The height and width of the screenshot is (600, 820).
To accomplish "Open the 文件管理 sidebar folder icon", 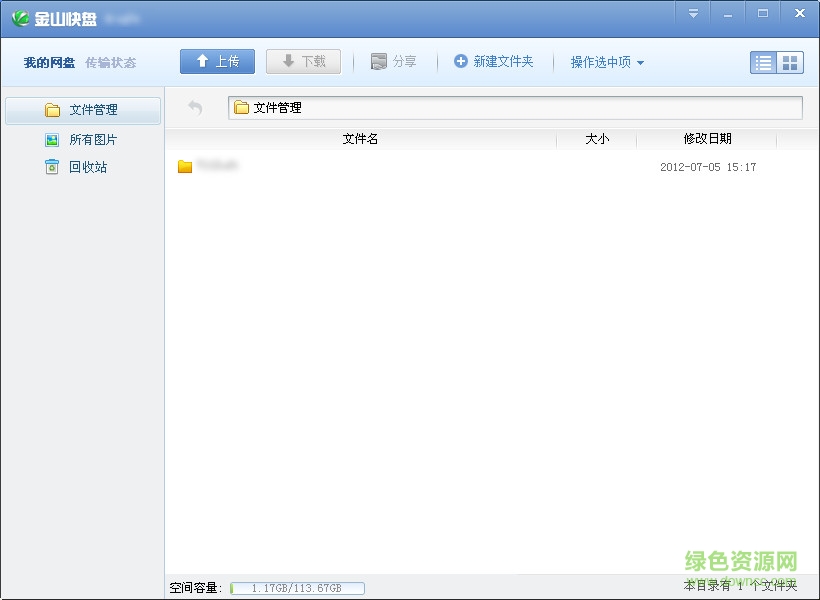I will click(x=54, y=111).
